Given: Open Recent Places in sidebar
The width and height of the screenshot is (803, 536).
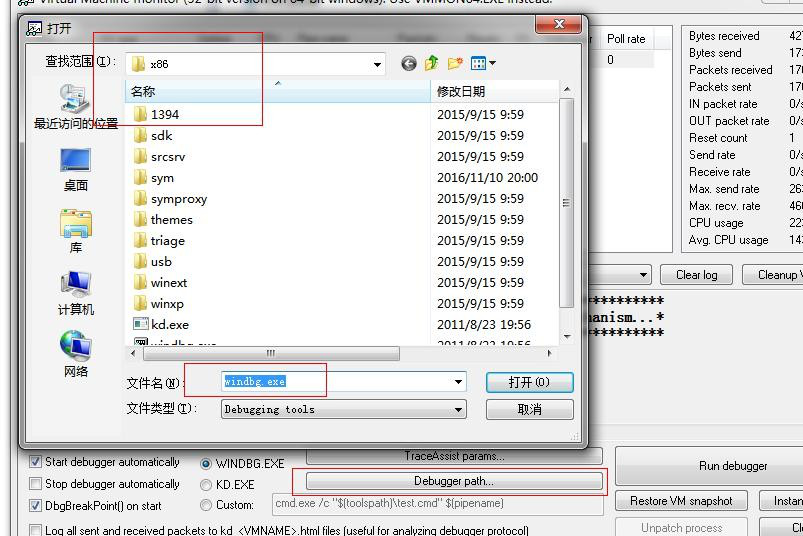Looking at the screenshot, I should coord(75,107).
